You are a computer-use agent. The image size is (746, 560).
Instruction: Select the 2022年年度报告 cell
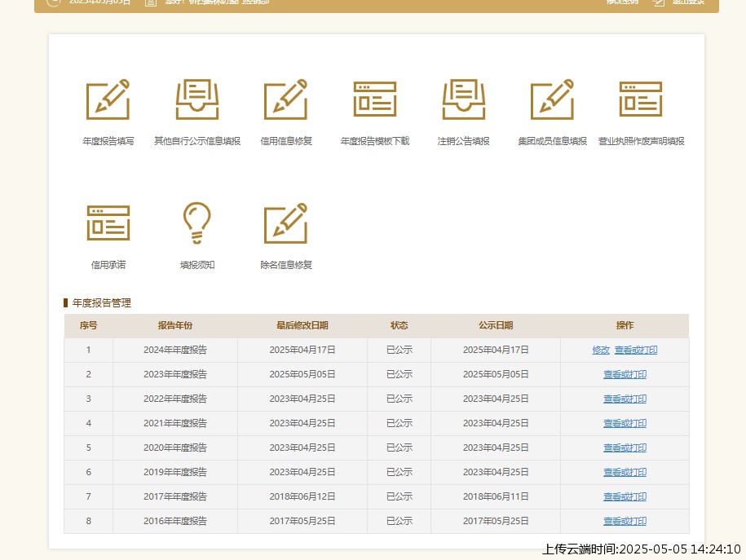click(175, 399)
